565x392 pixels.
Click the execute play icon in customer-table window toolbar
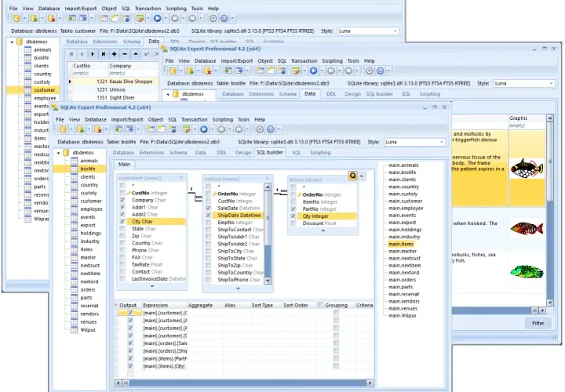click(158, 18)
